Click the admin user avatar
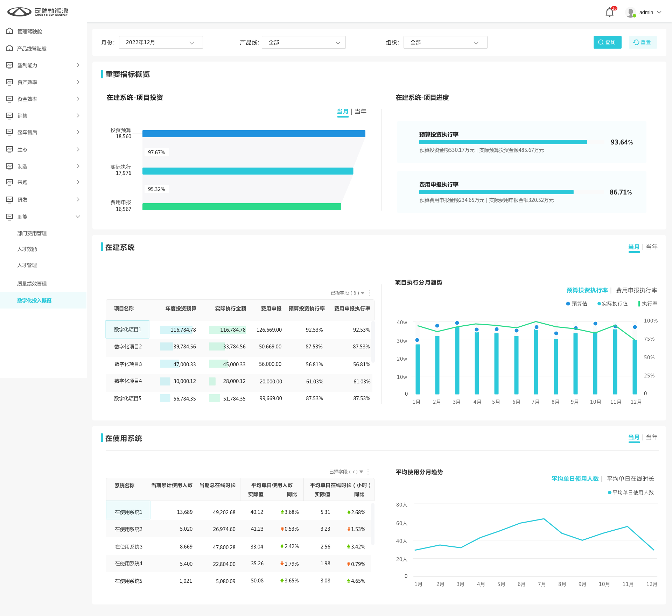672x616 pixels. tap(630, 13)
